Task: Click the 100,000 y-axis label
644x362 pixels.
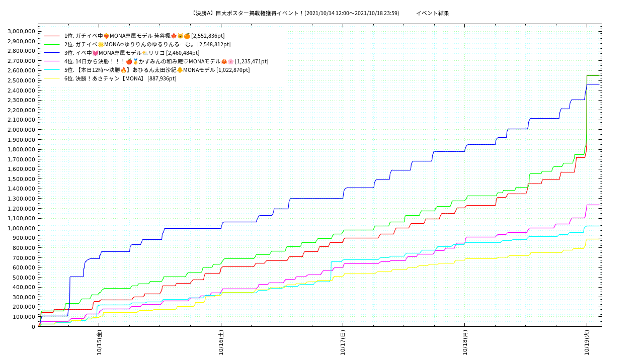Action: click(x=25, y=317)
